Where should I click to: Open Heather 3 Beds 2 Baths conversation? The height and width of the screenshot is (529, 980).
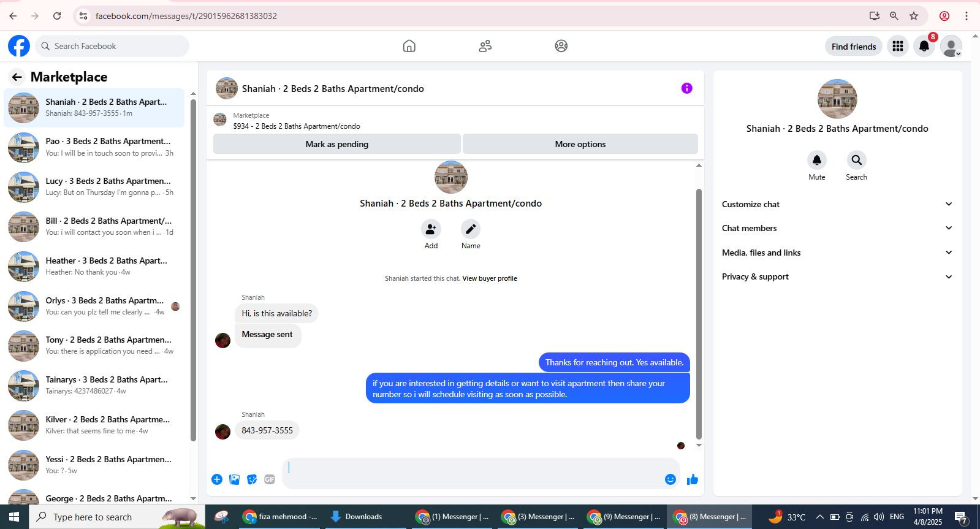point(94,267)
